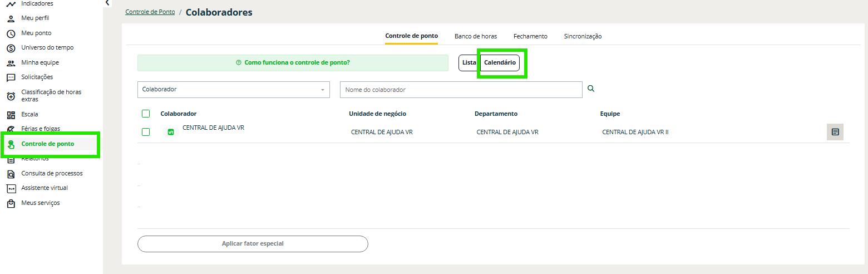Viewport: 868px width, 274px height.
Task: Open Minha equipe people icon
Action: pos(11,63)
